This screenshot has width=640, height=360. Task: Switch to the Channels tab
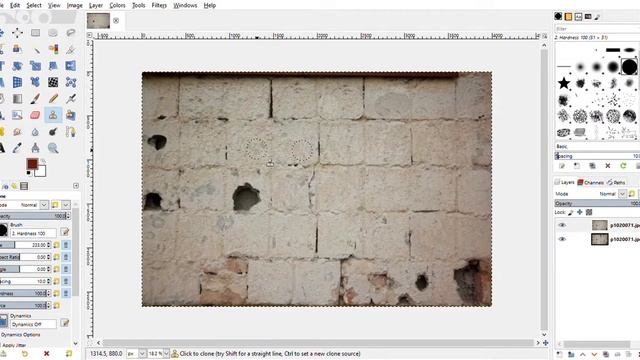click(591, 182)
